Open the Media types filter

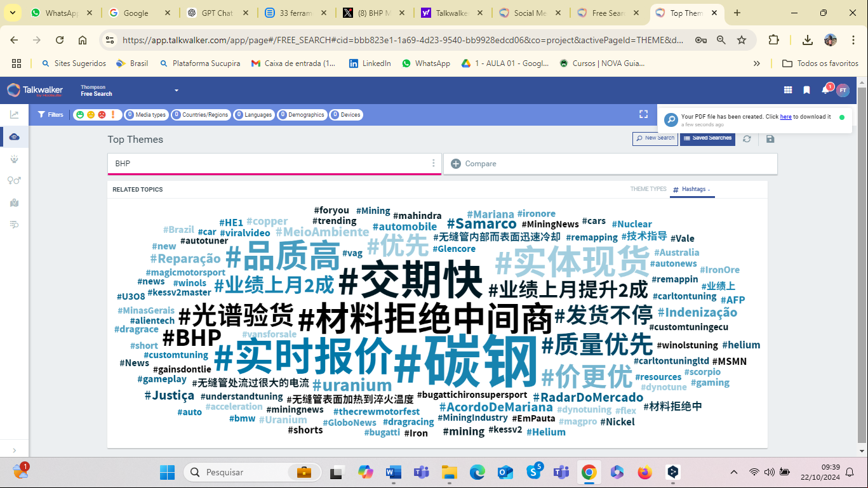(146, 115)
